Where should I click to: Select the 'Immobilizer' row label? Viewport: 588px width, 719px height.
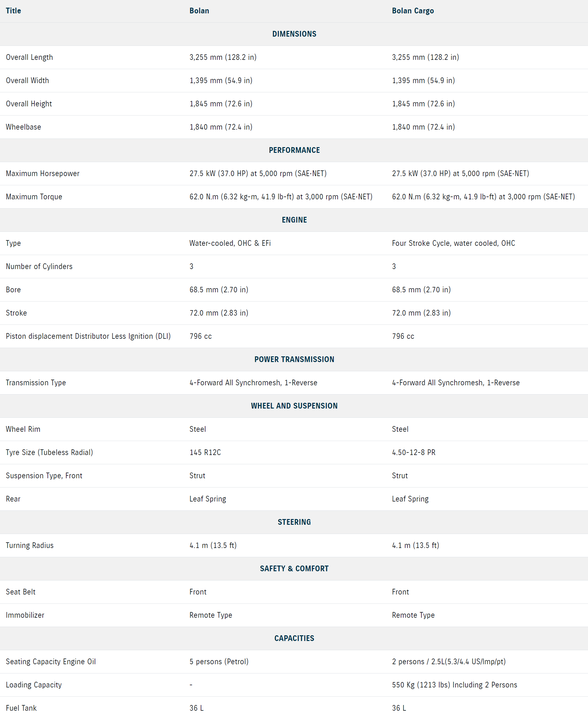pyautogui.click(x=25, y=615)
